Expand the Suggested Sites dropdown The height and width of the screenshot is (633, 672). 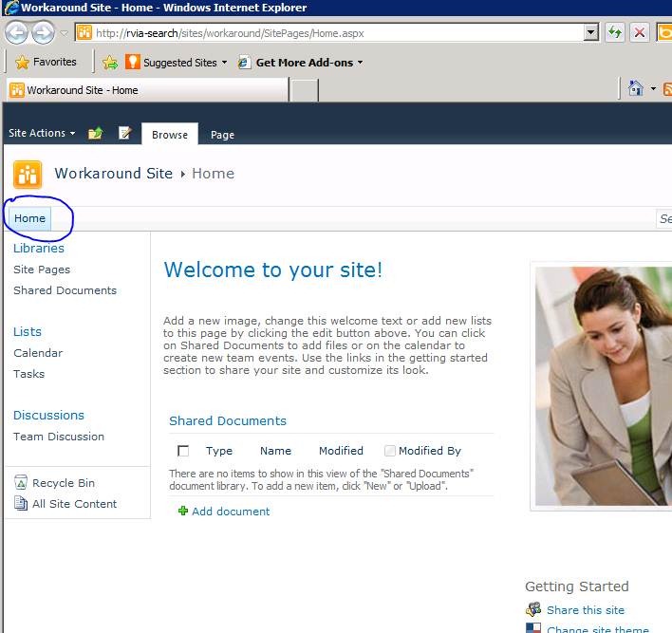point(225,63)
